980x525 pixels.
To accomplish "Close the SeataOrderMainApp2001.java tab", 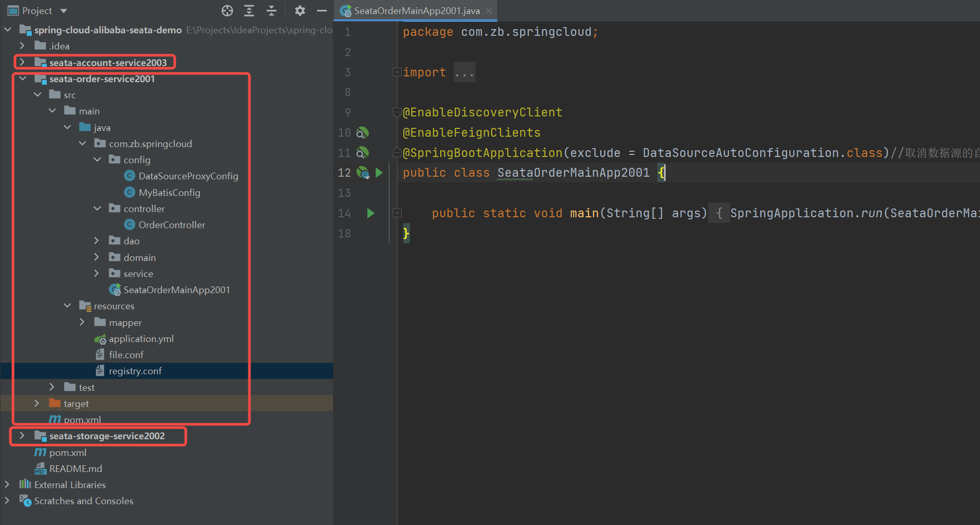I will click(488, 10).
